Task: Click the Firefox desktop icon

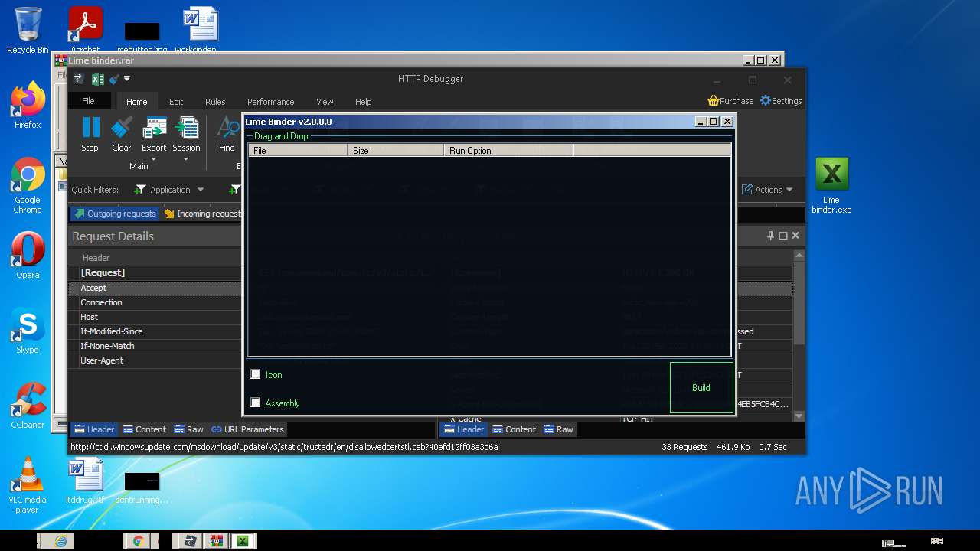Action: tap(28, 106)
